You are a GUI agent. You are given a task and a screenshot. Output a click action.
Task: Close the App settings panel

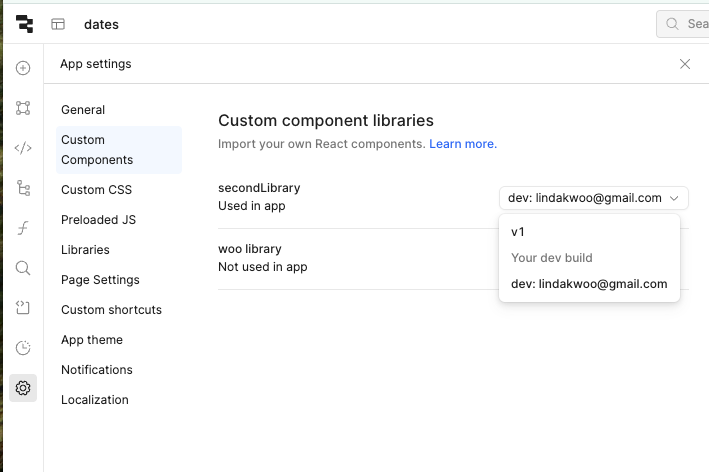point(685,64)
